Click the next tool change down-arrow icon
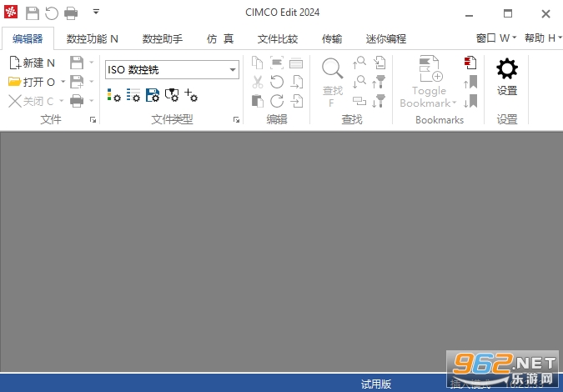 [x=379, y=101]
